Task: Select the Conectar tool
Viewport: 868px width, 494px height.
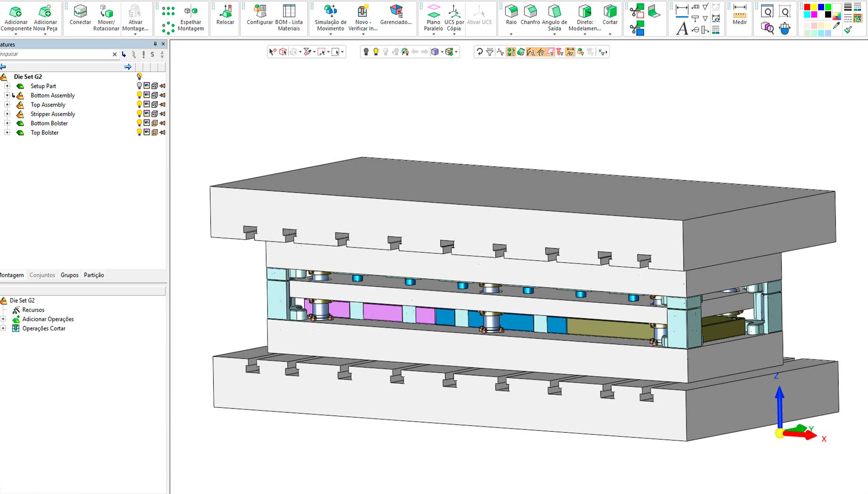Action: 80,15
